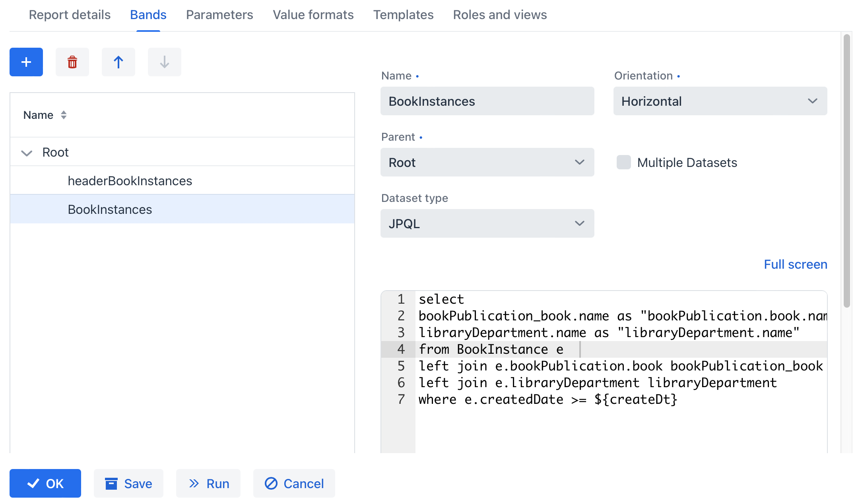Viewport: 858px width, 504px height.
Task: Select the headerBookInstances band row
Action: click(130, 181)
